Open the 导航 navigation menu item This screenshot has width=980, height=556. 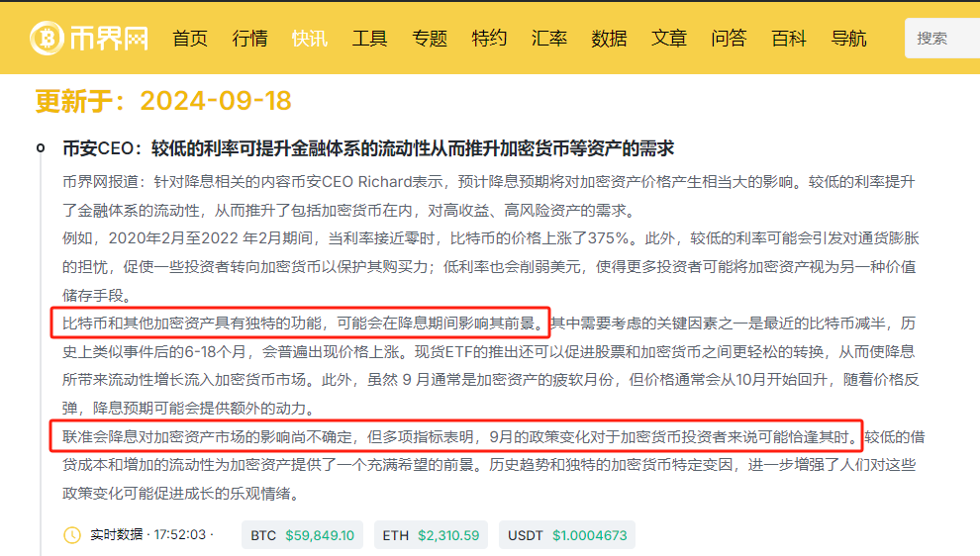click(848, 39)
